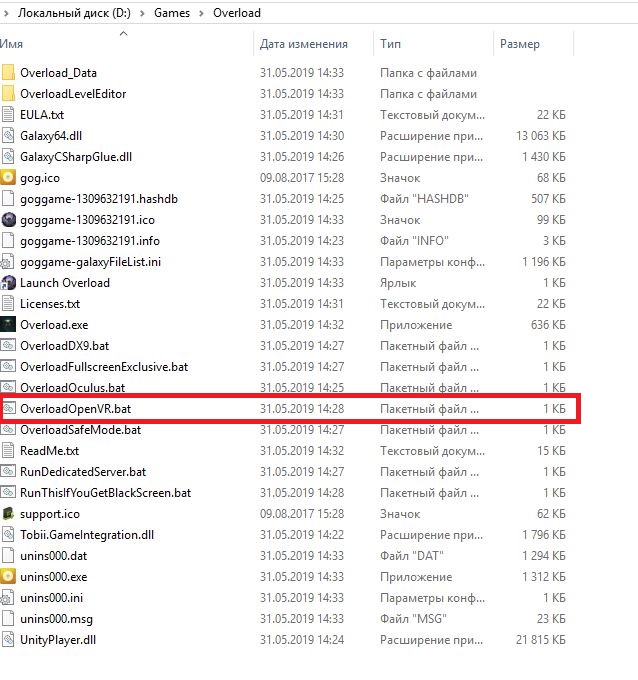Click the Overload breadcrumb segment
Screen dimensions: 638x680
click(x=237, y=13)
